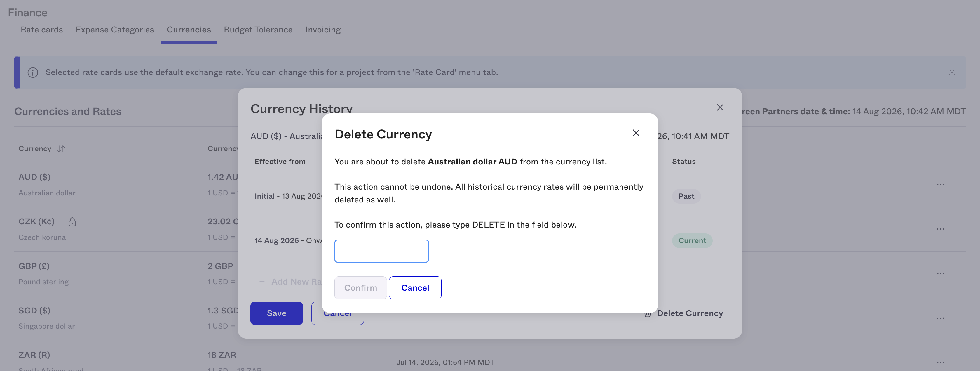Open the more options menu for AUD
Image resolution: width=980 pixels, height=371 pixels.
coord(940,185)
